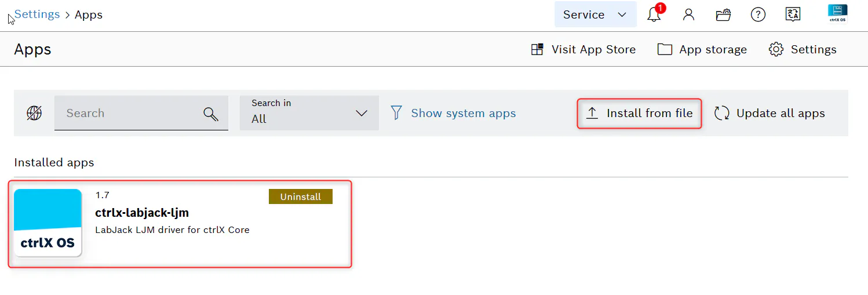Open App storage

tap(702, 49)
